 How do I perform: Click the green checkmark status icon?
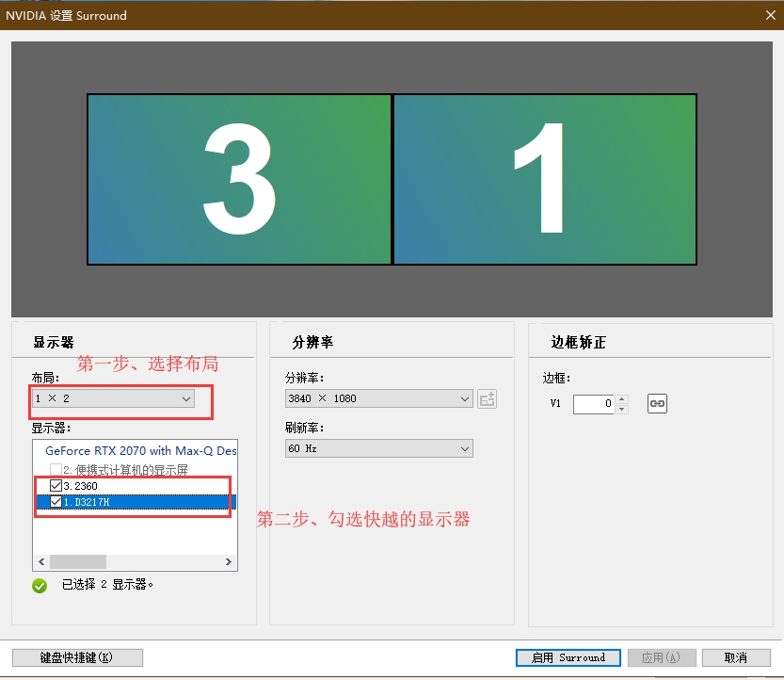[x=40, y=585]
